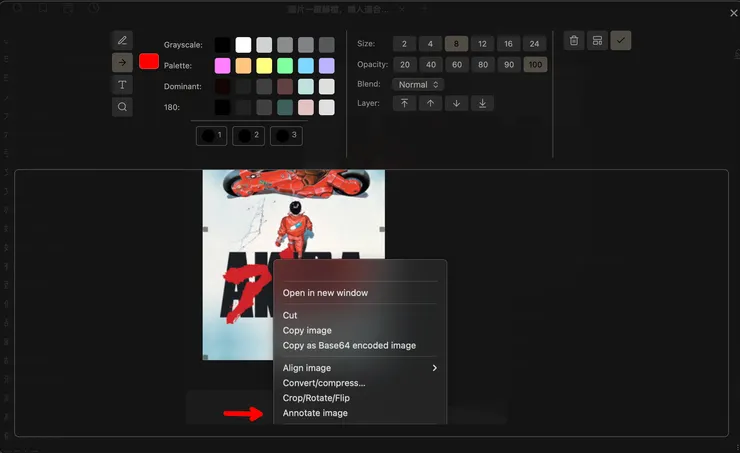Image resolution: width=740 pixels, height=453 pixels.
Task: Click the Dominant: label
Action: point(183,86)
